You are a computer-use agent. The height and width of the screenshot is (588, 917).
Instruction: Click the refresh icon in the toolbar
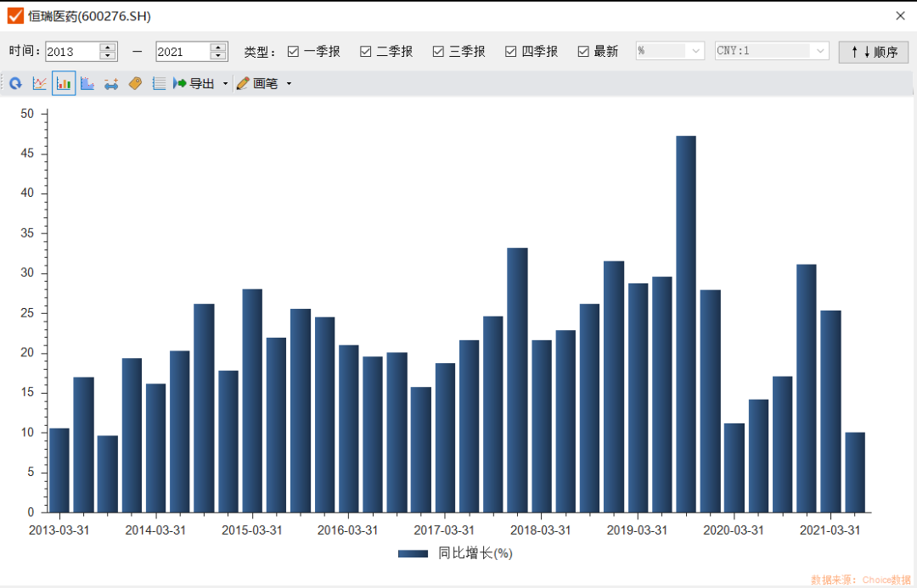point(15,83)
